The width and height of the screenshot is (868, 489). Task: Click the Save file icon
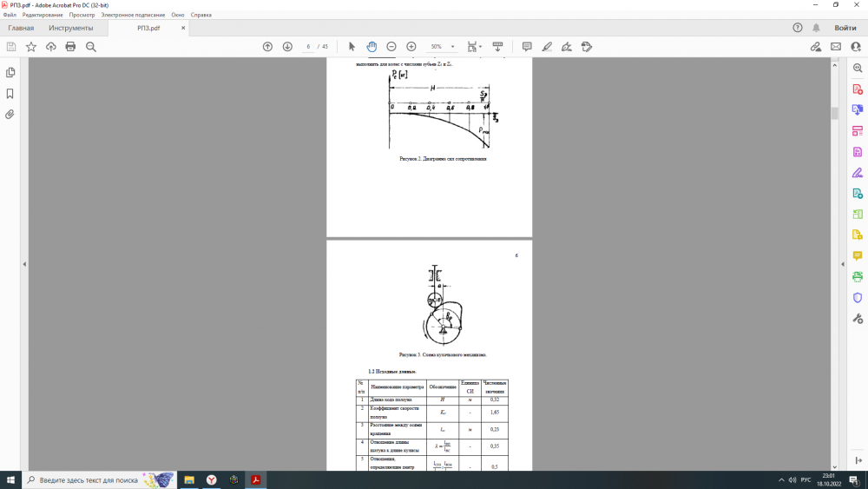coord(11,47)
